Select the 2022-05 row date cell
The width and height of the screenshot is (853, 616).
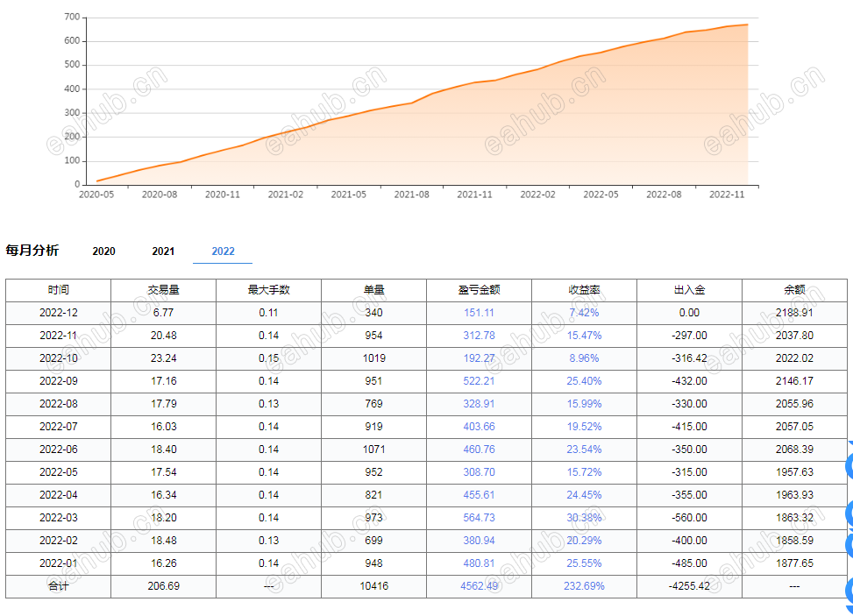(58, 472)
